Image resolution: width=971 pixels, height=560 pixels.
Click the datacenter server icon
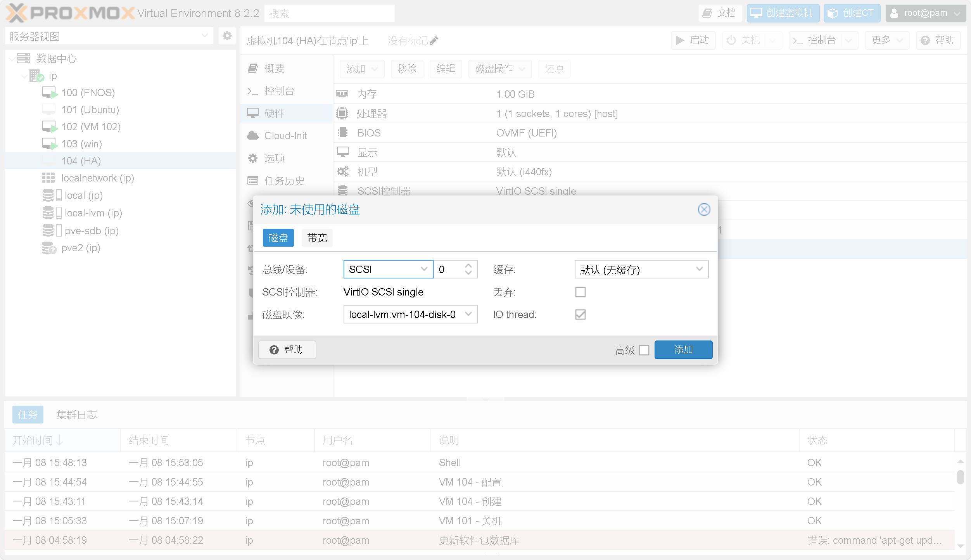23,59
